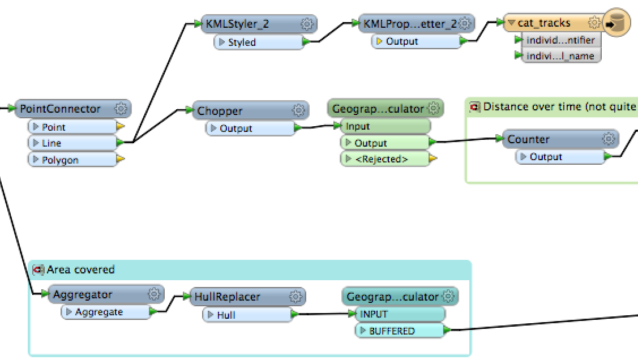Select the BUFFERED output port
Image resolution: width=638 pixels, height=364 pixels.
coord(391,331)
